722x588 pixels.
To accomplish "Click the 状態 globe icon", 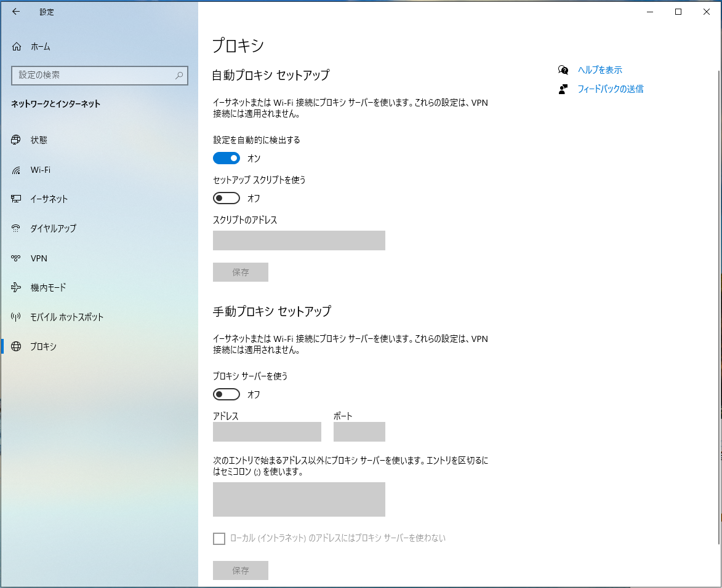I will coord(15,140).
